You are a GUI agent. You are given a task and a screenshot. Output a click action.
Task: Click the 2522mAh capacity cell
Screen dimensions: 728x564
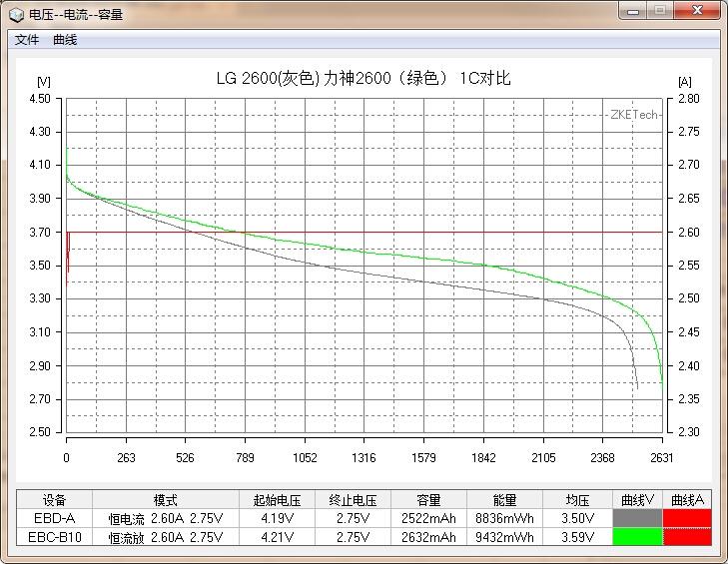428,518
